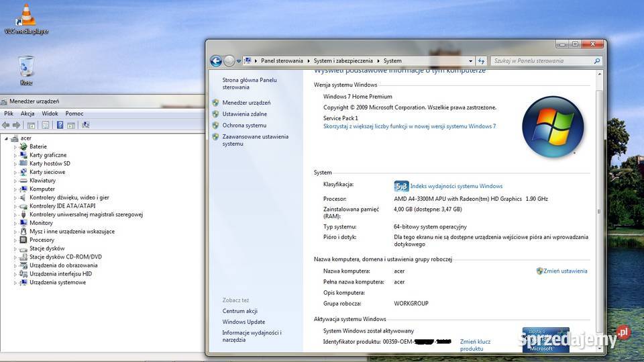Expand the Karty hostów SD node
This screenshot has height=362, width=644.
pos(15,164)
